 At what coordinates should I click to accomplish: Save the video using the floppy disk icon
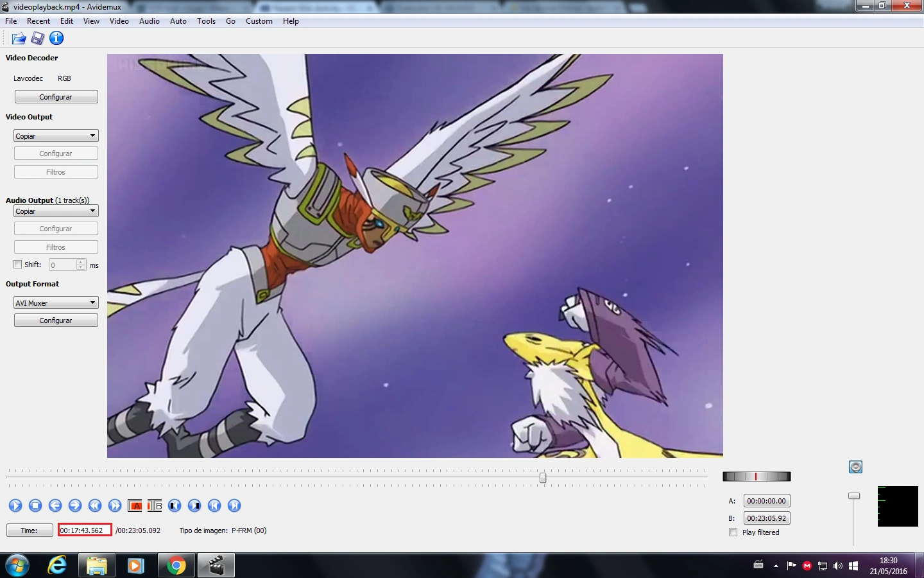click(38, 39)
